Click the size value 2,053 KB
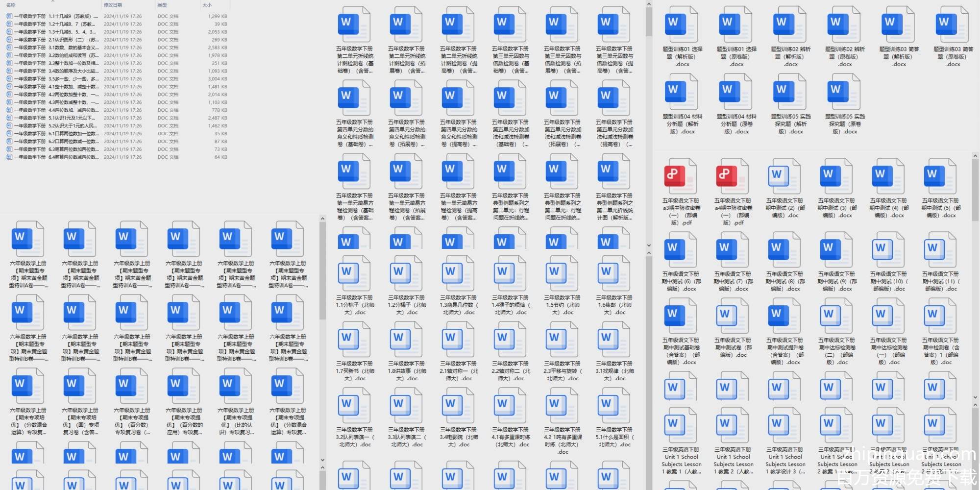This screenshot has height=490, width=980. tap(218, 32)
